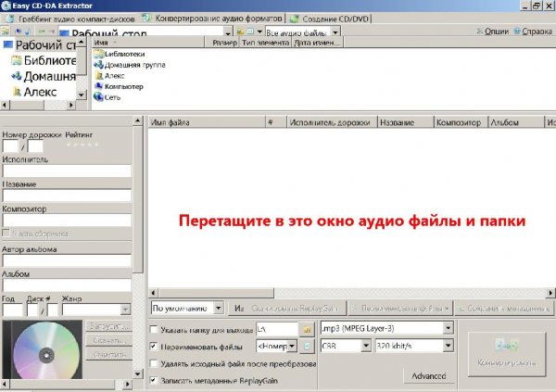Open the Справка help menu
This screenshot has height=392, width=556.
point(533,32)
